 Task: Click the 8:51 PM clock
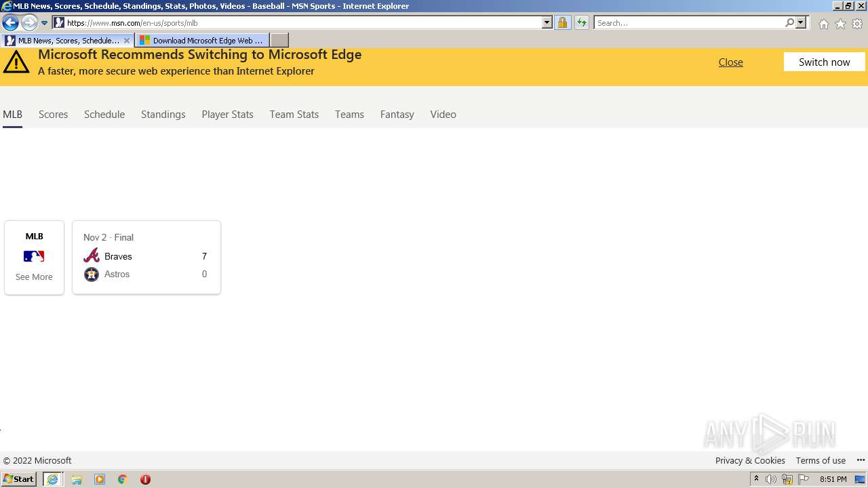click(833, 479)
